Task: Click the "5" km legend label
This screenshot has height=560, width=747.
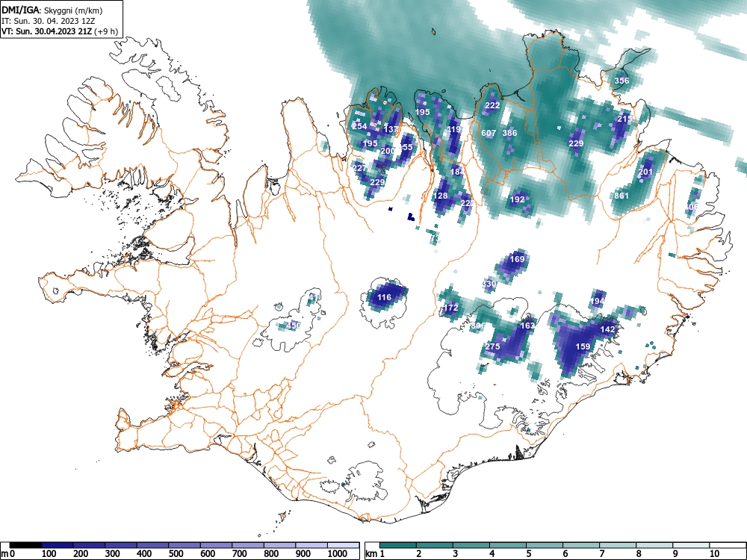Action: 528,554
